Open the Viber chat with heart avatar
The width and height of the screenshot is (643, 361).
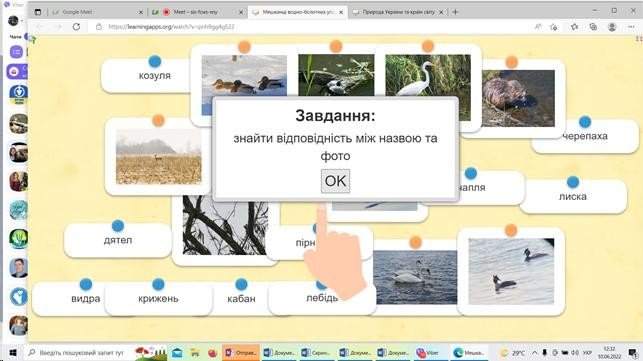point(18,297)
